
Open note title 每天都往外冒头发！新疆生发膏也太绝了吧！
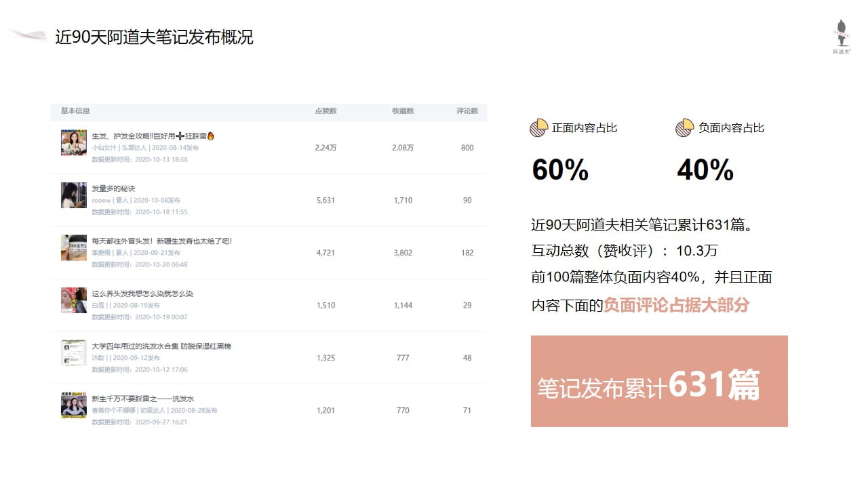pyautogui.click(x=162, y=241)
